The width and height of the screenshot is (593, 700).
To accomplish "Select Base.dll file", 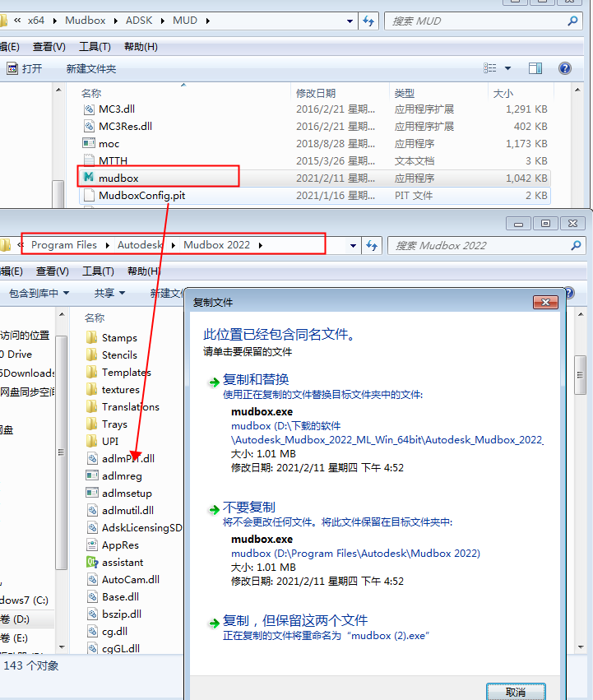I will (113, 597).
